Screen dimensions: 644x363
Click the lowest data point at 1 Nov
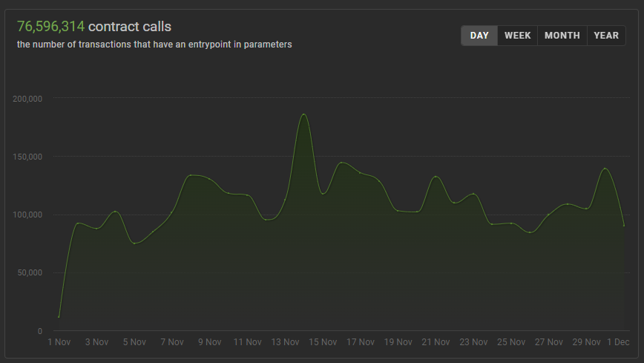pyautogui.click(x=59, y=317)
